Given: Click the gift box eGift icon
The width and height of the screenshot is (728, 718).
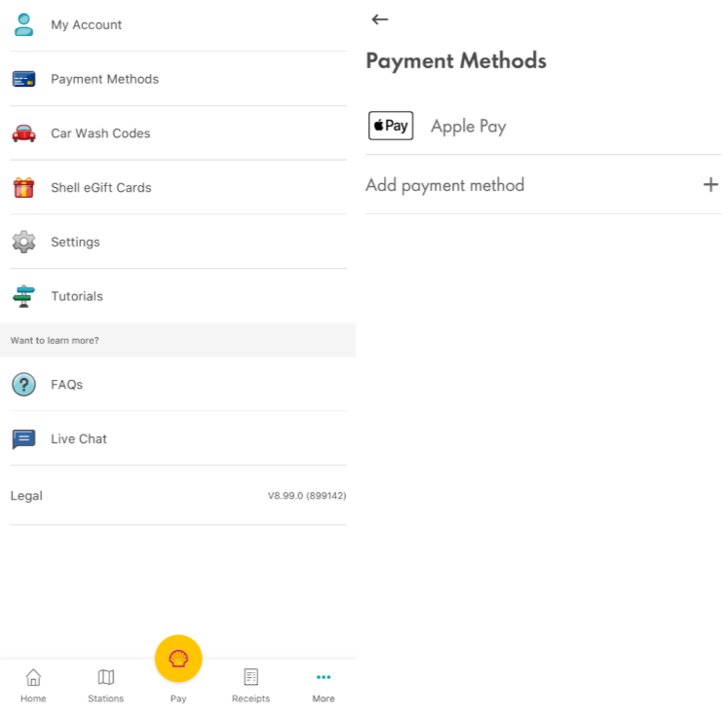Looking at the screenshot, I should pyautogui.click(x=23, y=187).
